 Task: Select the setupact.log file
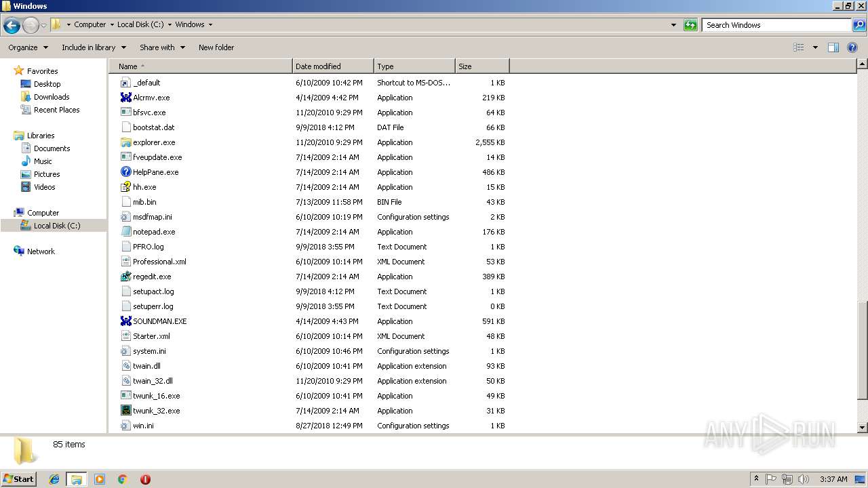(x=153, y=291)
